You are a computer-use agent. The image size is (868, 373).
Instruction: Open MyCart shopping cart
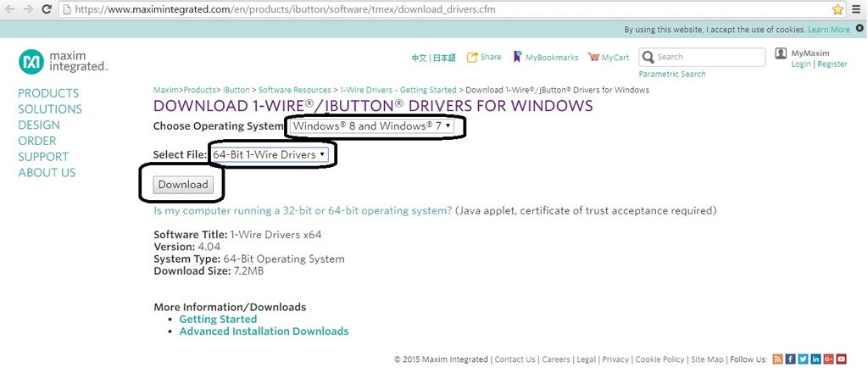coord(609,57)
